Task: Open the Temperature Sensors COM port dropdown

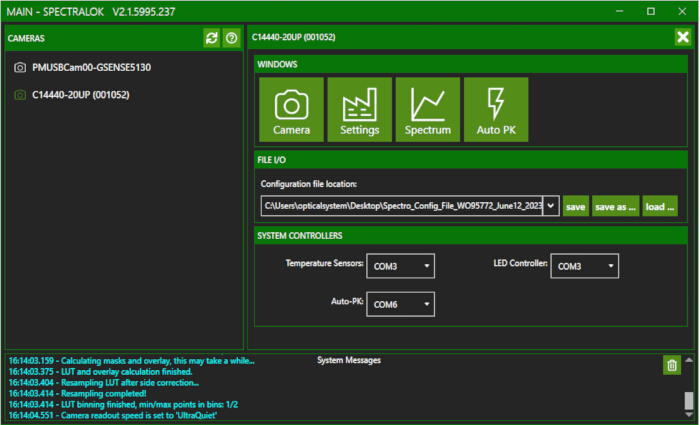Action: [400, 266]
